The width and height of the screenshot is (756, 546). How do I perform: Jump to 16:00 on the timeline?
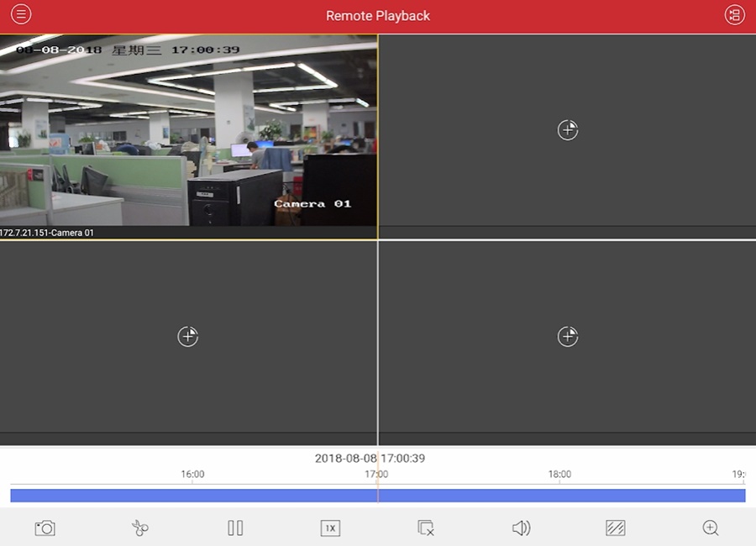192,475
